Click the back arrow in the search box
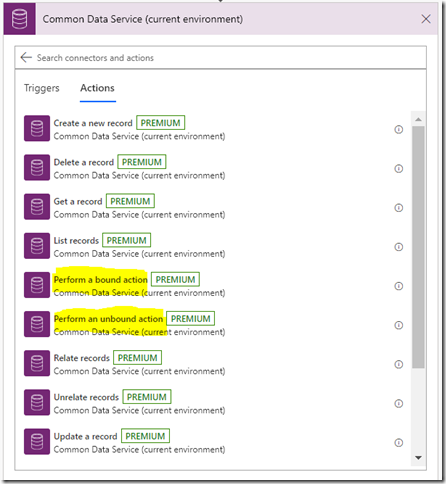 (x=26, y=57)
